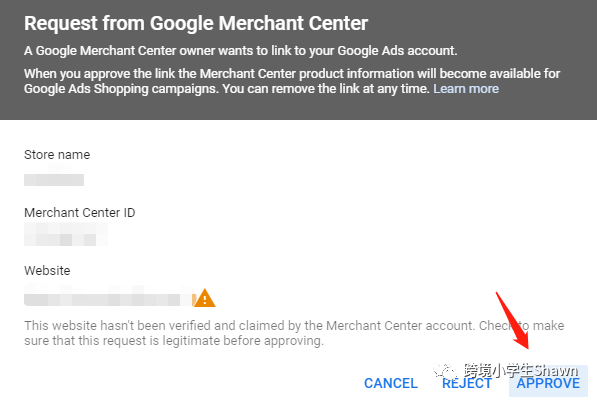Select the blurred store name value
The height and width of the screenshot is (397, 597).
[x=54, y=179]
